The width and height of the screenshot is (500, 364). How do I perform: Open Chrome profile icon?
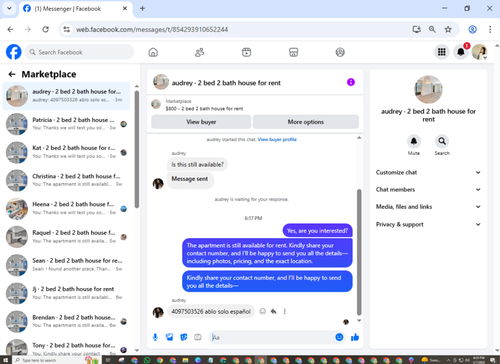point(472,29)
